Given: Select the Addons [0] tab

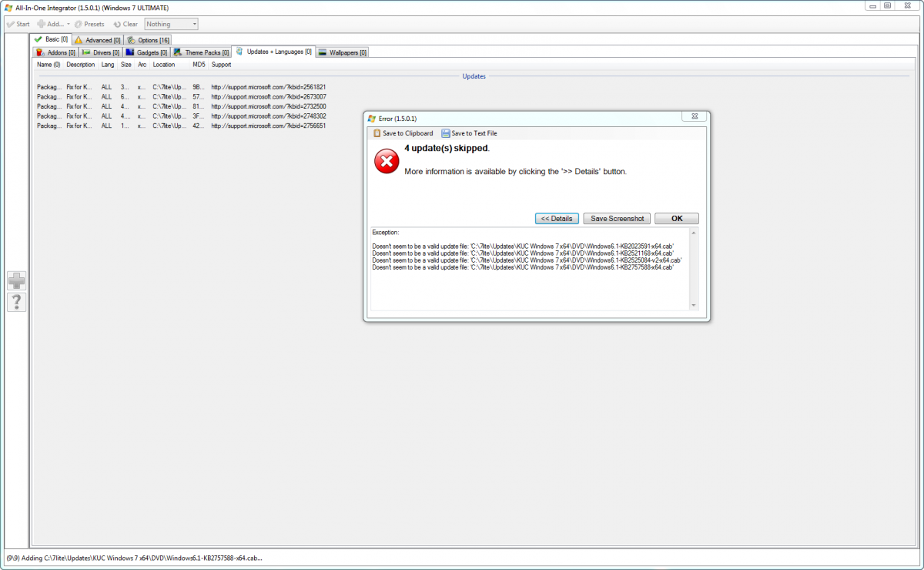Looking at the screenshot, I should pos(56,52).
